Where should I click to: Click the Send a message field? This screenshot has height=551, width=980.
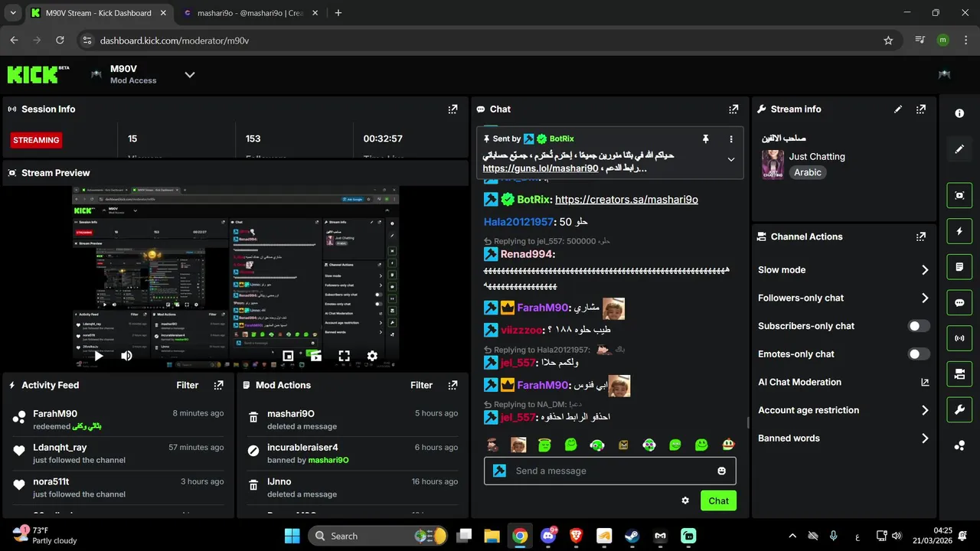[x=609, y=471]
